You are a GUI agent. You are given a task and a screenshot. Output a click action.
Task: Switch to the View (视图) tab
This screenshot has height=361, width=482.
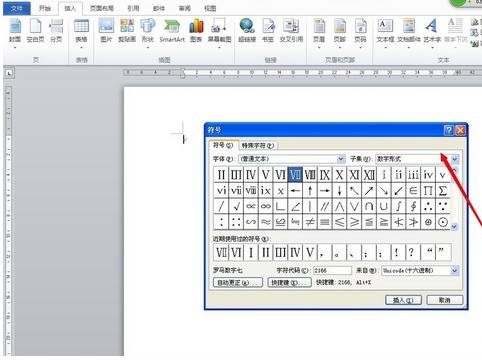[x=210, y=8]
